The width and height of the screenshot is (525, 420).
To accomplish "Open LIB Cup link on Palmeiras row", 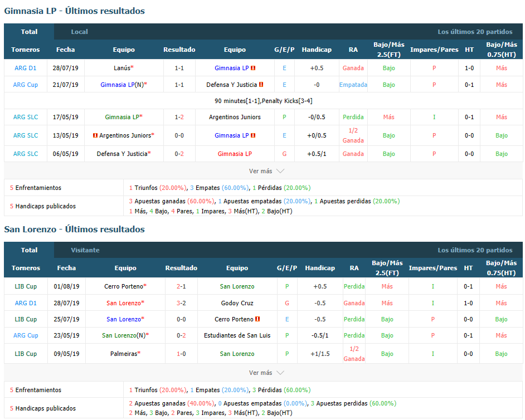I will pyautogui.click(x=26, y=354).
